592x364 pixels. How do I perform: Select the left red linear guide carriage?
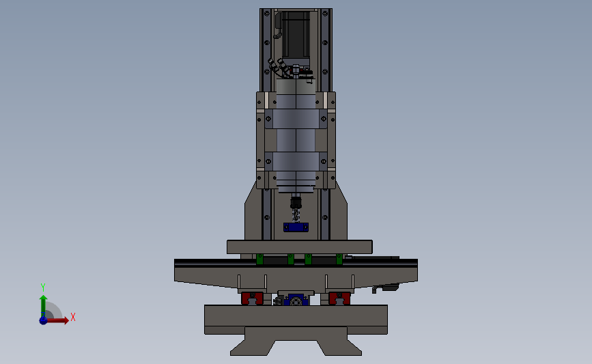click(252, 298)
